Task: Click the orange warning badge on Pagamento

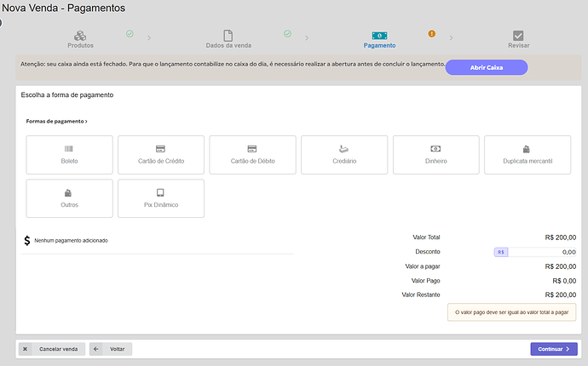Action: click(431, 34)
